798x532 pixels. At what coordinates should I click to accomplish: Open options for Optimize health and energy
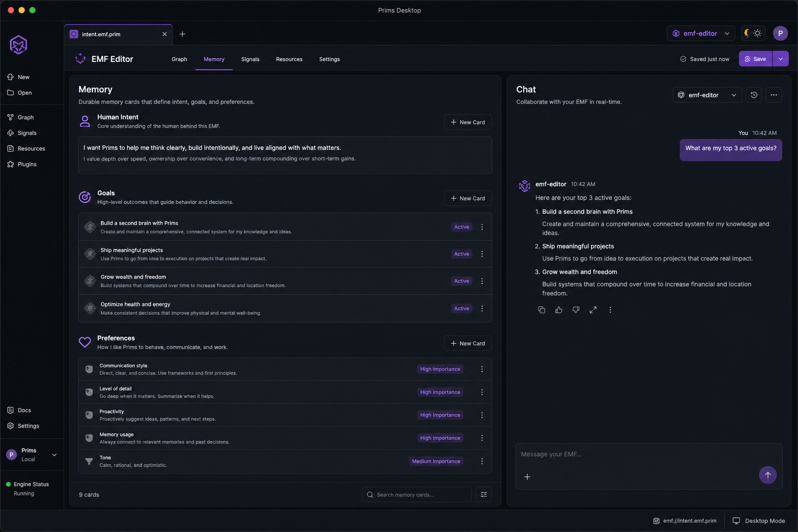482,309
